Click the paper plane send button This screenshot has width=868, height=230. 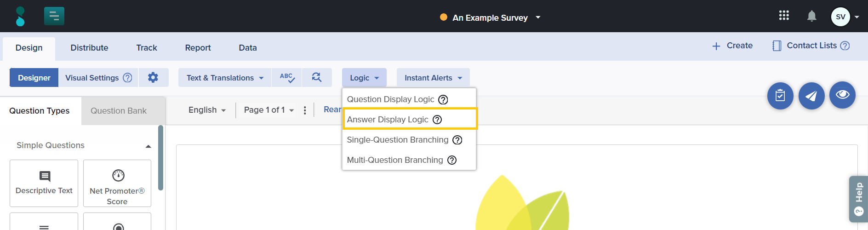pyautogui.click(x=811, y=96)
